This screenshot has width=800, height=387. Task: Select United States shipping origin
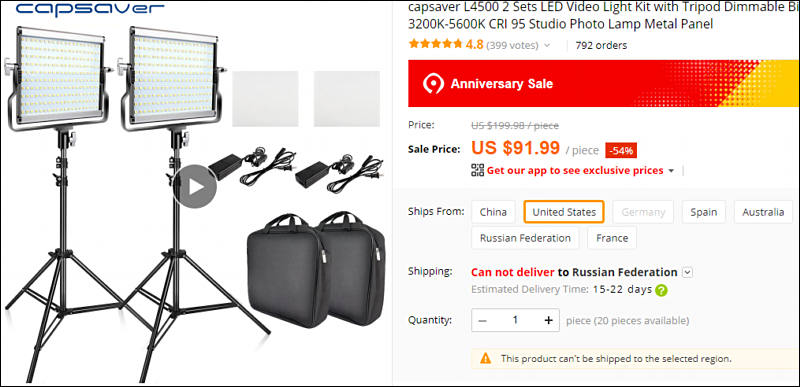564,212
